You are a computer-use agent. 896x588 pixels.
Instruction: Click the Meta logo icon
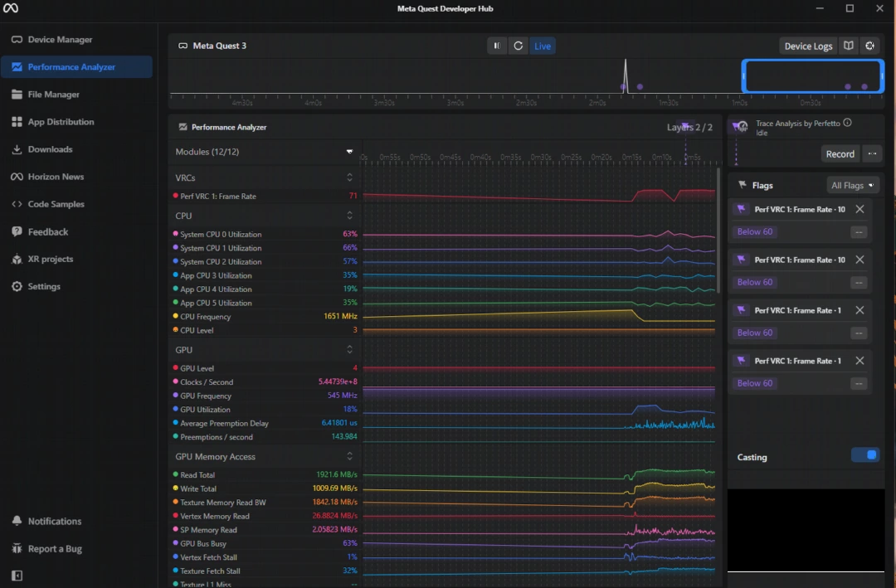tap(11, 8)
